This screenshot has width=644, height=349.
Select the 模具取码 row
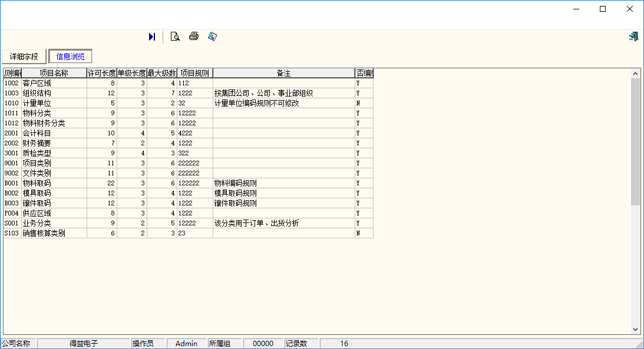pos(188,193)
